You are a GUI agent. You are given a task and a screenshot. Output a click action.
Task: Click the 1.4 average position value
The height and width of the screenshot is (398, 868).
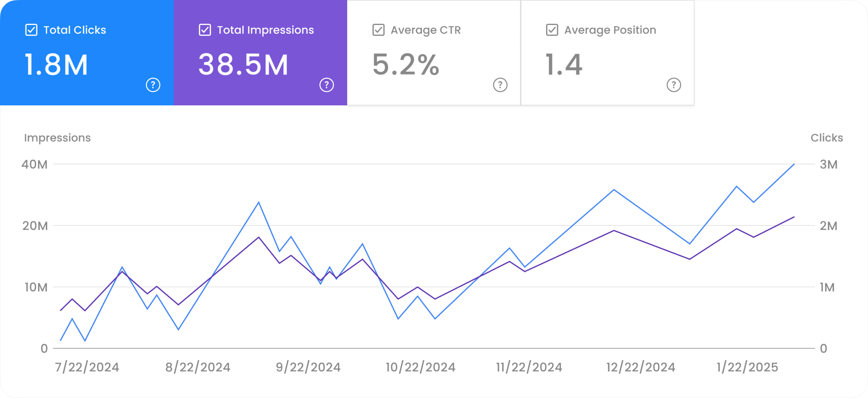(564, 65)
